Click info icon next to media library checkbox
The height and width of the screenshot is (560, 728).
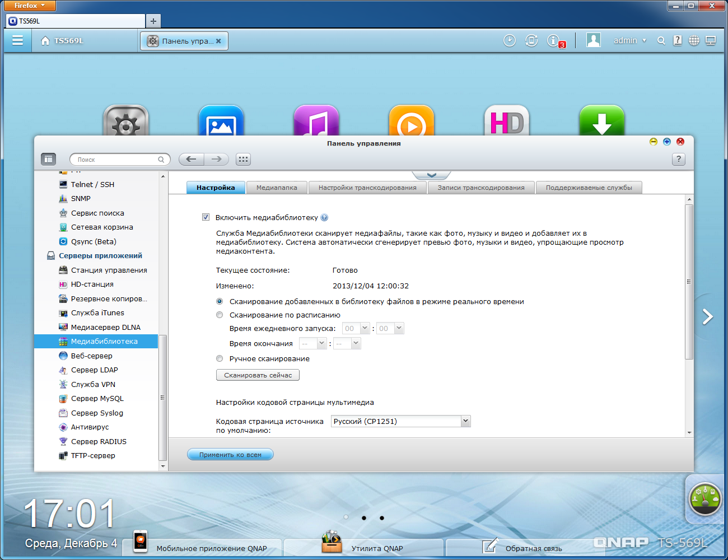324,218
